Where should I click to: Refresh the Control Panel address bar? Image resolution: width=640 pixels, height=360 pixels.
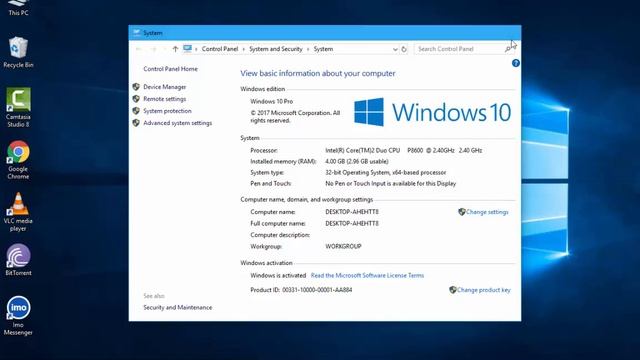[x=404, y=49]
